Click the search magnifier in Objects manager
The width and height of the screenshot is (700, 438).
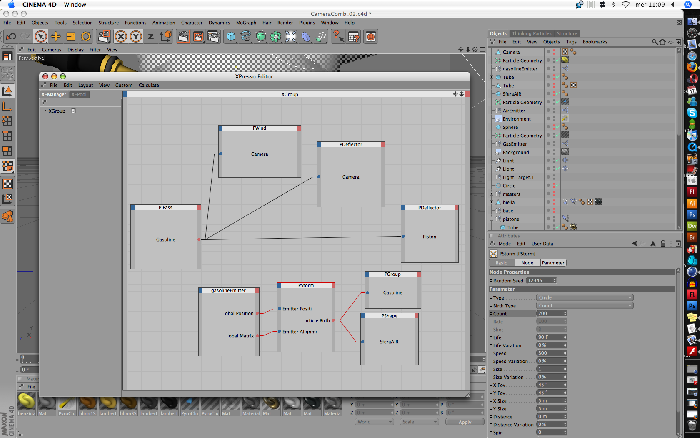(654, 42)
